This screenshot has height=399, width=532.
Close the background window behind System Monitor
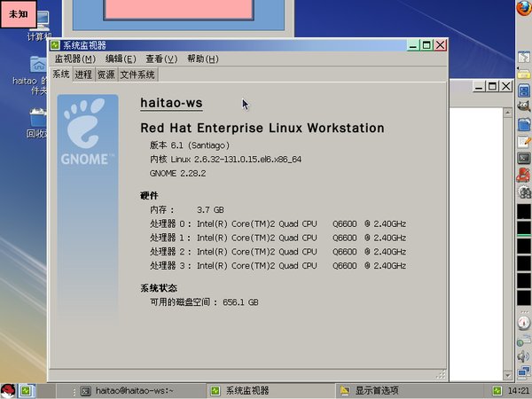click(x=505, y=87)
